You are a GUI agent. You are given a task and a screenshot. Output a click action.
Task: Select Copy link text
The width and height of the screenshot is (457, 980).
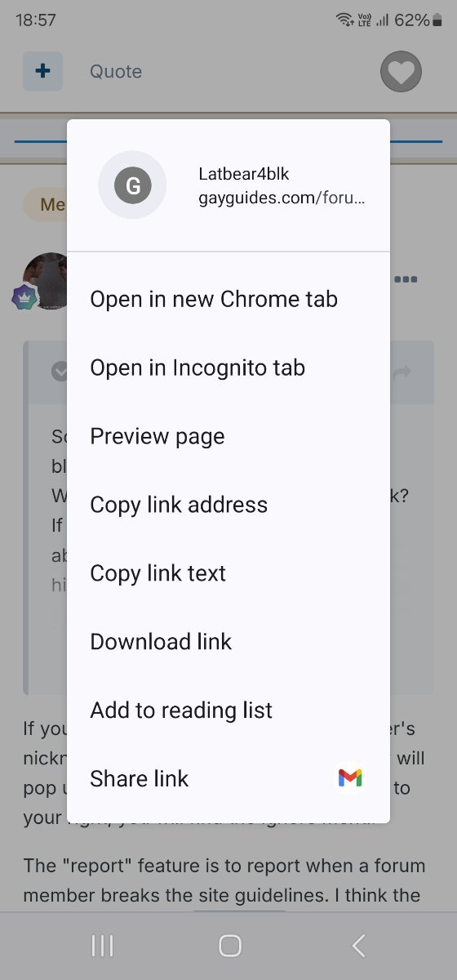[228, 573]
